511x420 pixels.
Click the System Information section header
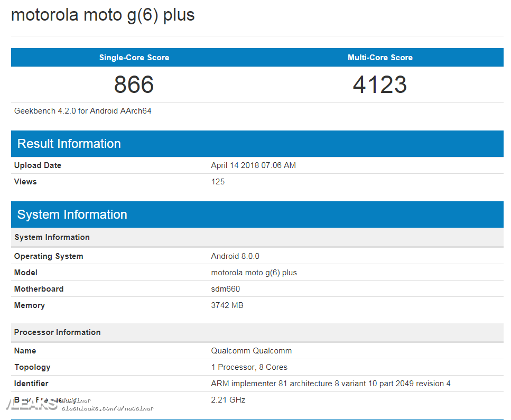click(72, 214)
